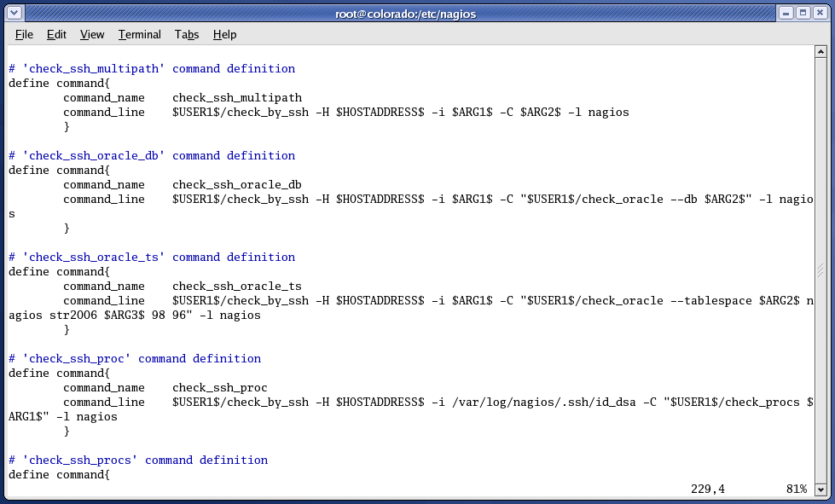
Task: Open the Tabs menu
Action: [x=187, y=35]
